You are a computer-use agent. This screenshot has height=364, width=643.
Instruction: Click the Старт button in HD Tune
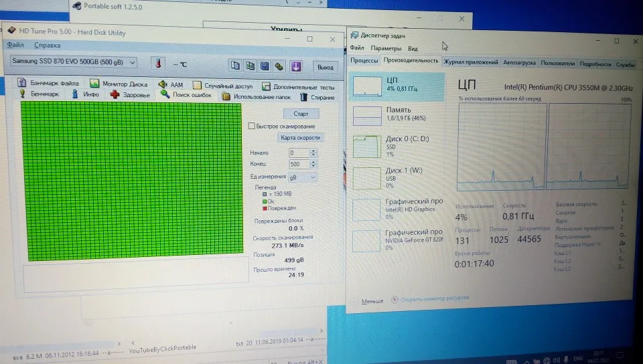coord(301,114)
